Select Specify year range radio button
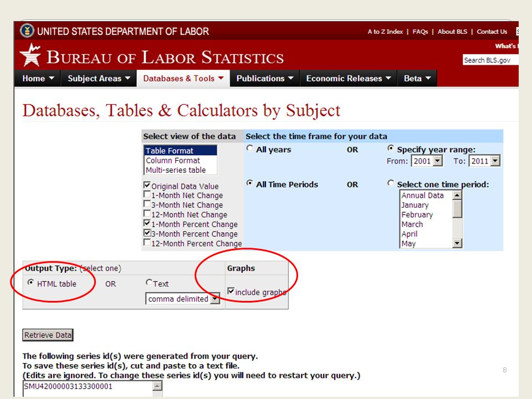Viewport: 532px width, 399px height. coord(391,149)
